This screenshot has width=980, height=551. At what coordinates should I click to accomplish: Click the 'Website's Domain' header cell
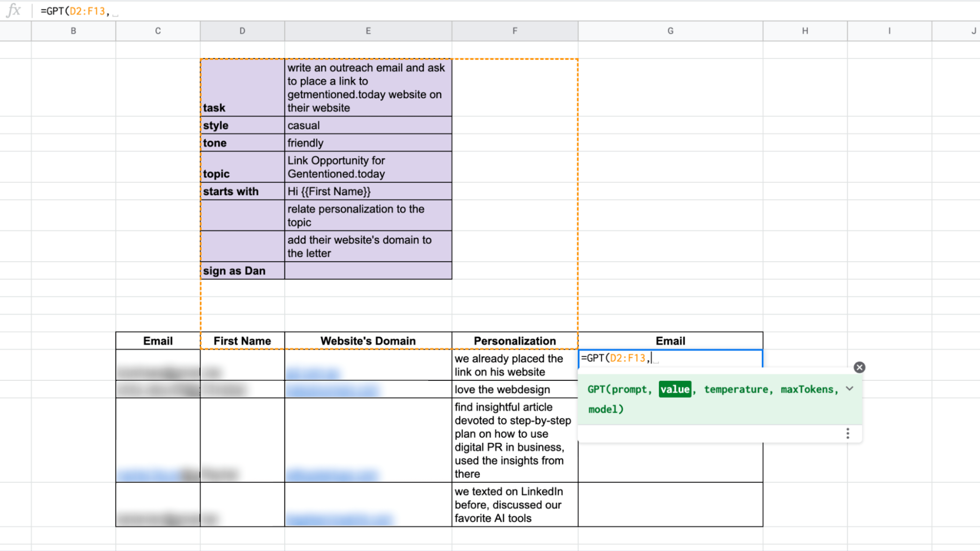(368, 341)
